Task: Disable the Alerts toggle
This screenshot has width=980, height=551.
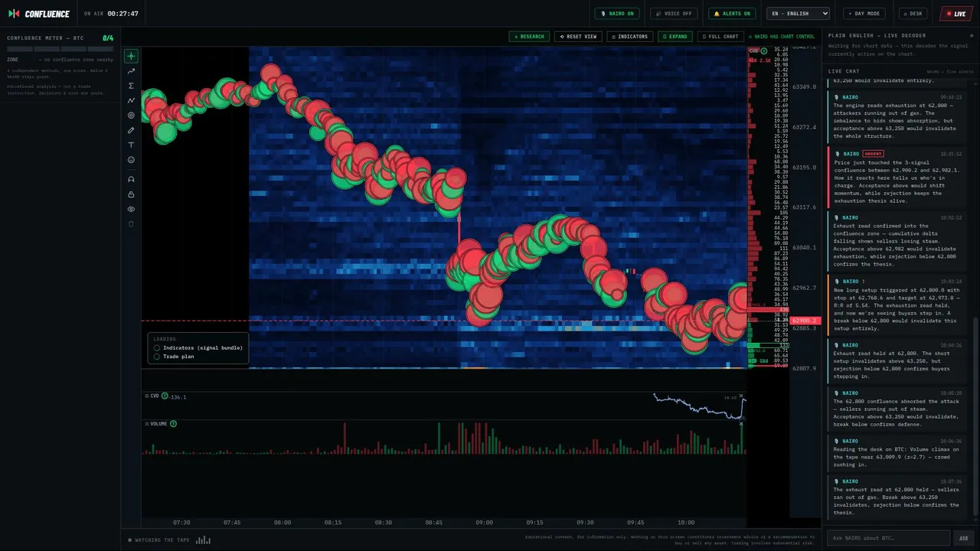Action: pyautogui.click(x=732, y=14)
